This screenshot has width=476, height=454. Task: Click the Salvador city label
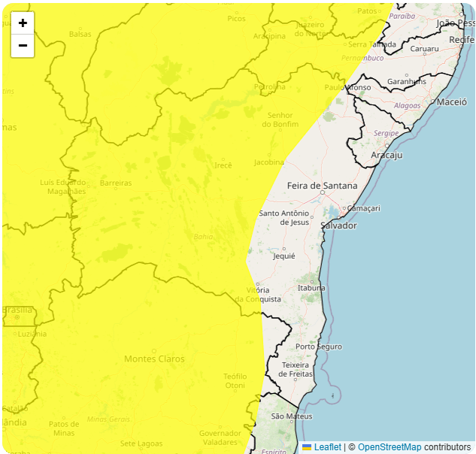coord(338,225)
